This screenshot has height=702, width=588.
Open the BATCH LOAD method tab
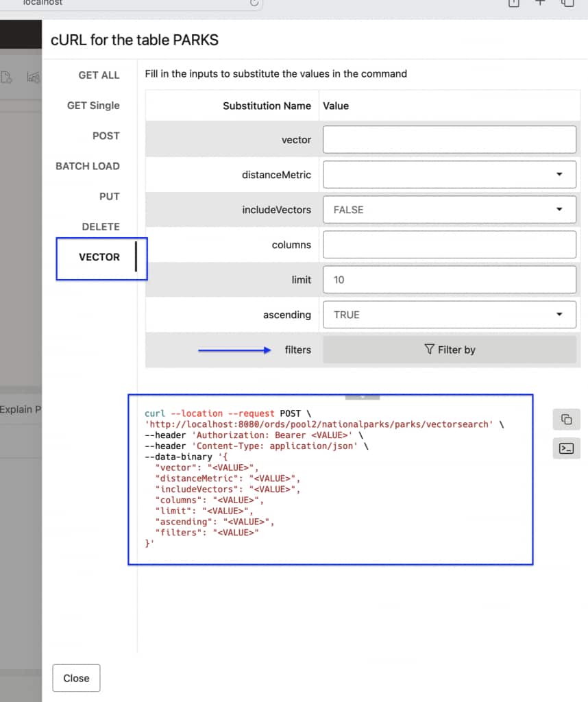pyautogui.click(x=88, y=166)
